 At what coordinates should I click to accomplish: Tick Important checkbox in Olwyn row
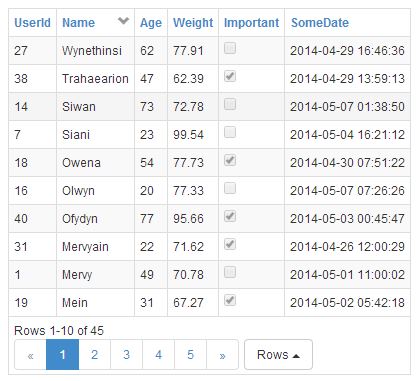coord(230,188)
